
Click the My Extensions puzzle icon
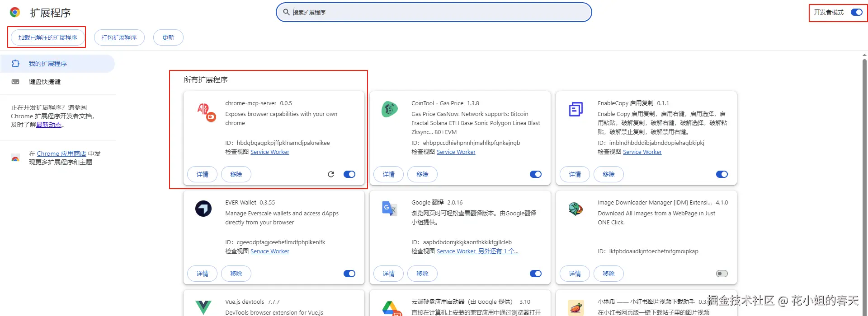(x=15, y=64)
